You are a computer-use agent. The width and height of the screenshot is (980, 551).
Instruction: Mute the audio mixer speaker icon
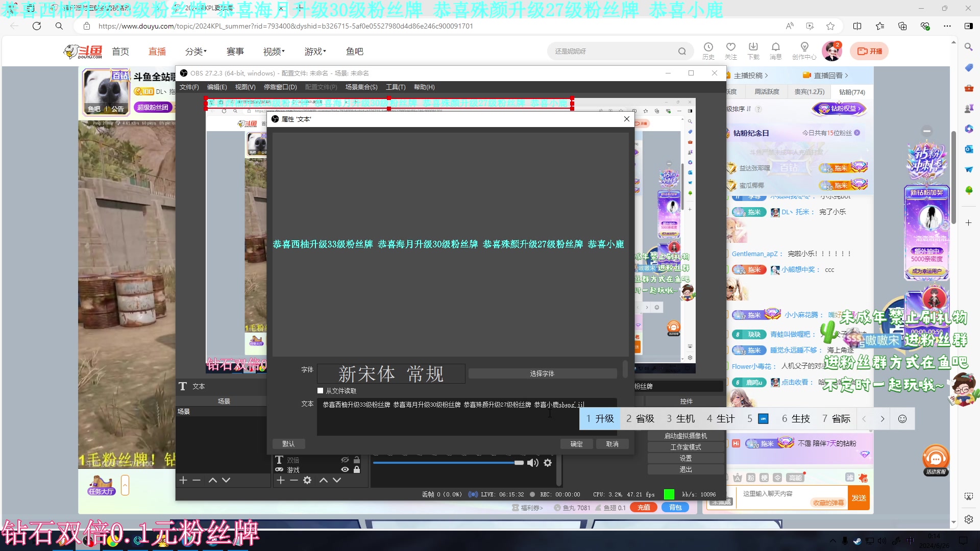[x=532, y=463]
